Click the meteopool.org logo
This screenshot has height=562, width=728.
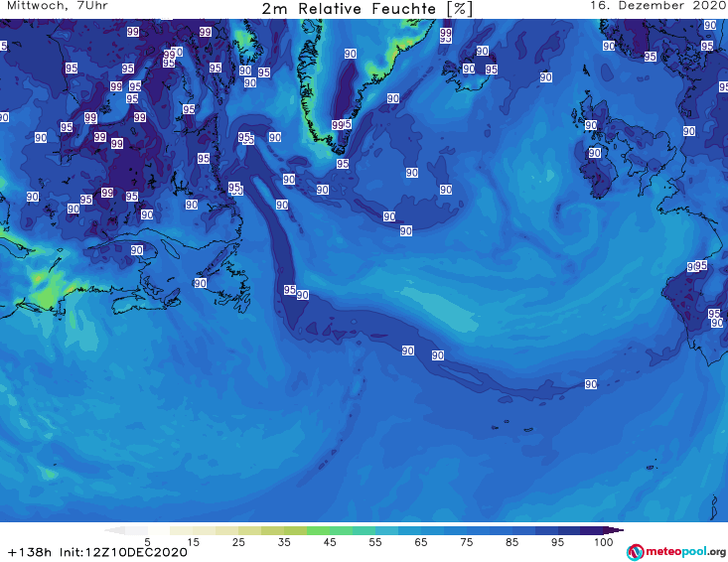676,552
